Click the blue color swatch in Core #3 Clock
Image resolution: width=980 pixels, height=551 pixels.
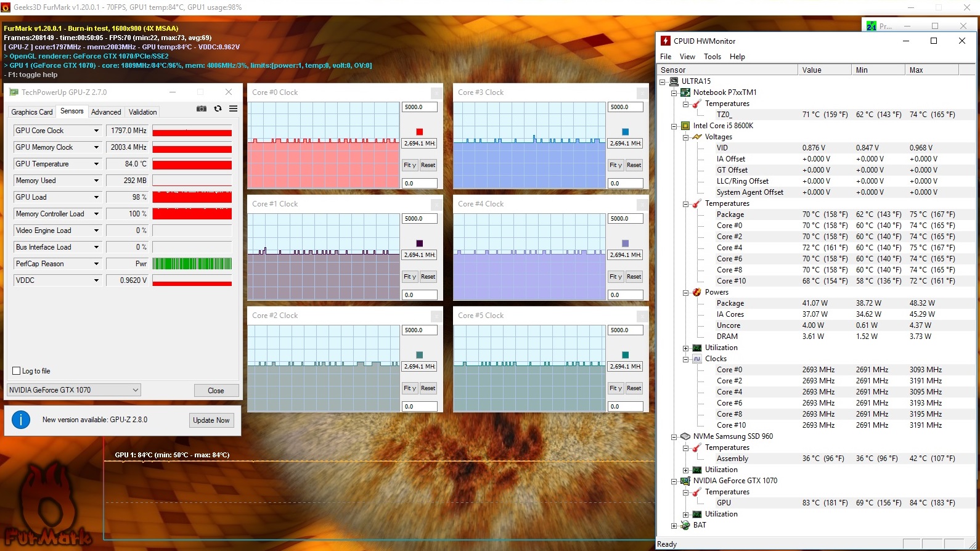[x=625, y=132]
